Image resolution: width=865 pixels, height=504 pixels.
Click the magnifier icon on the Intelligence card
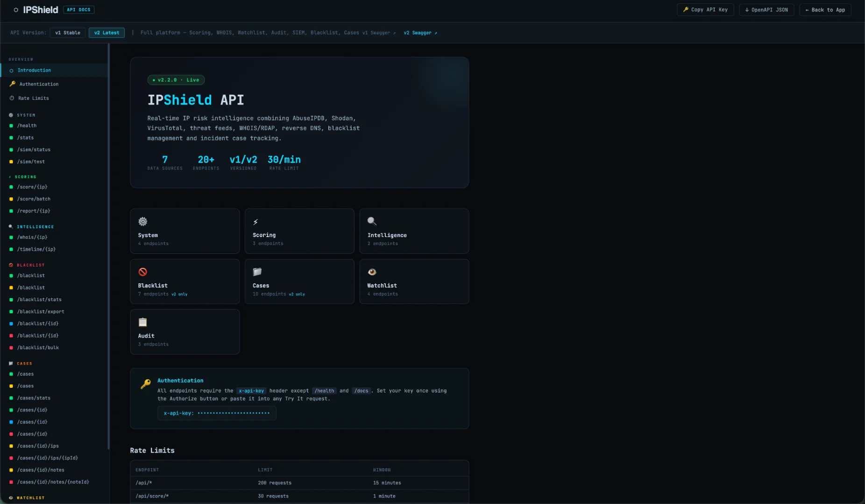(x=372, y=221)
